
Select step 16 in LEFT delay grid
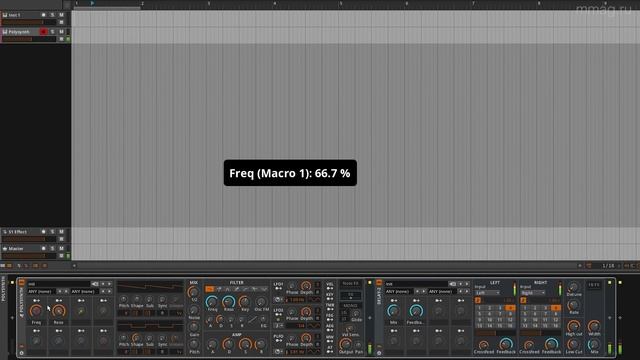510,325
